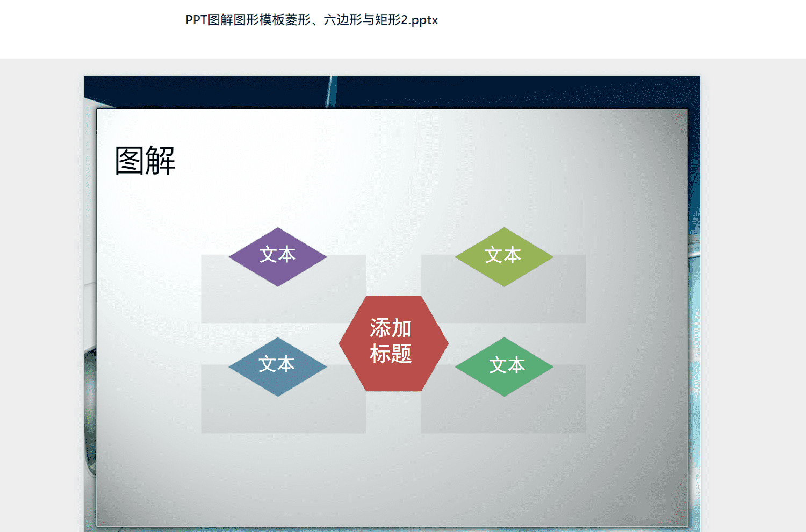Select the emerald green diamond labeled 文本

point(504,366)
